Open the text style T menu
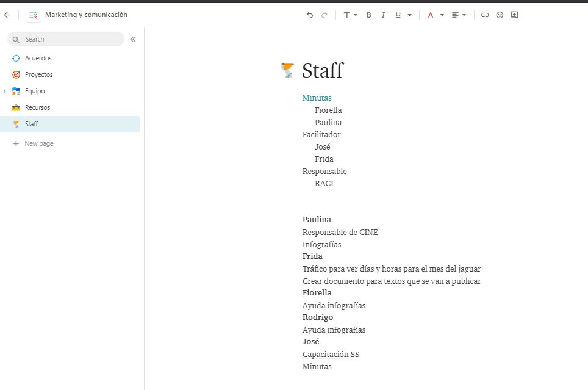This screenshot has height=390, width=588. pyautogui.click(x=350, y=15)
